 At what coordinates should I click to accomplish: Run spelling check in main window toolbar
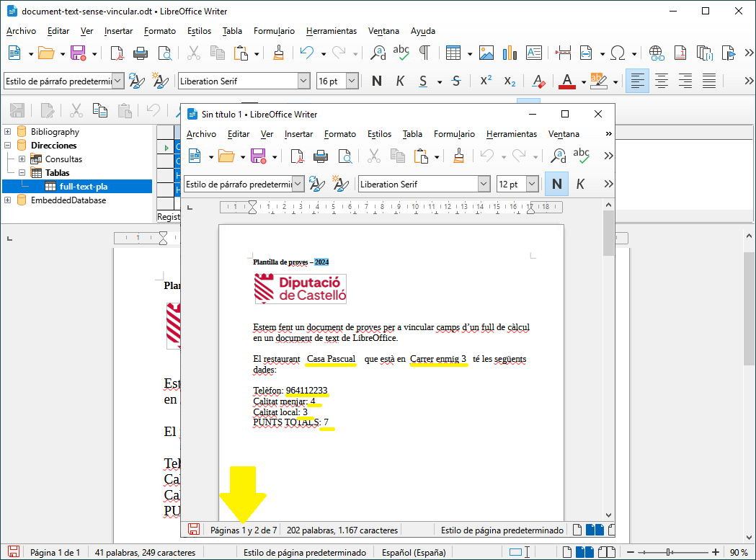coord(401,53)
